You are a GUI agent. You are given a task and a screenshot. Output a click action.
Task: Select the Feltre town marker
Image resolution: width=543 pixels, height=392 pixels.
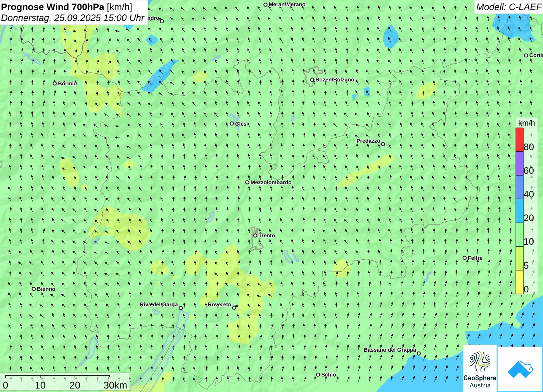coord(465,258)
